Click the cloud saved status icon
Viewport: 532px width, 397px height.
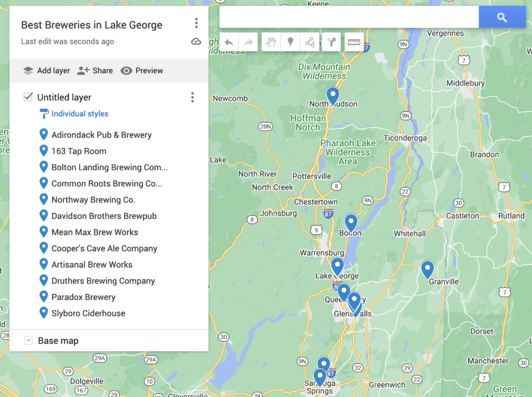pyautogui.click(x=196, y=42)
